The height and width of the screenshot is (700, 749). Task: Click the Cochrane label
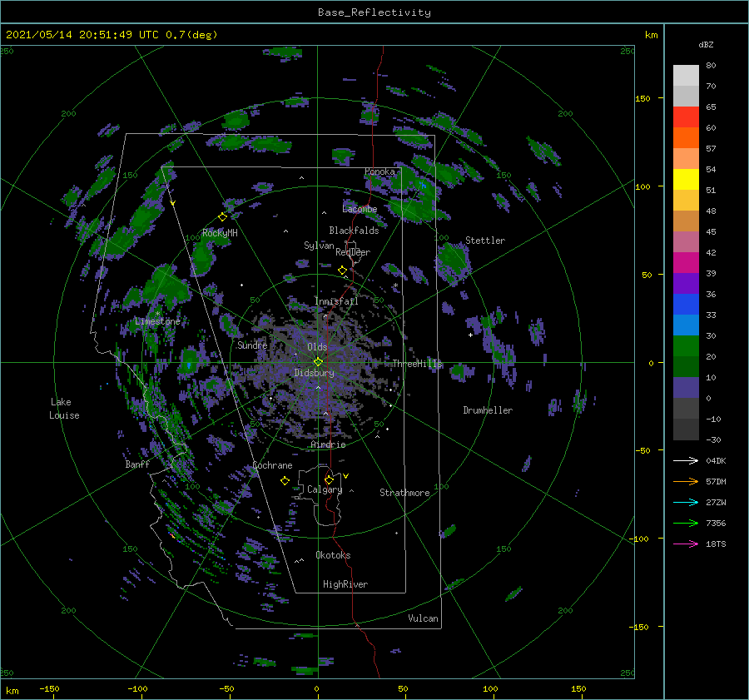(x=272, y=465)
